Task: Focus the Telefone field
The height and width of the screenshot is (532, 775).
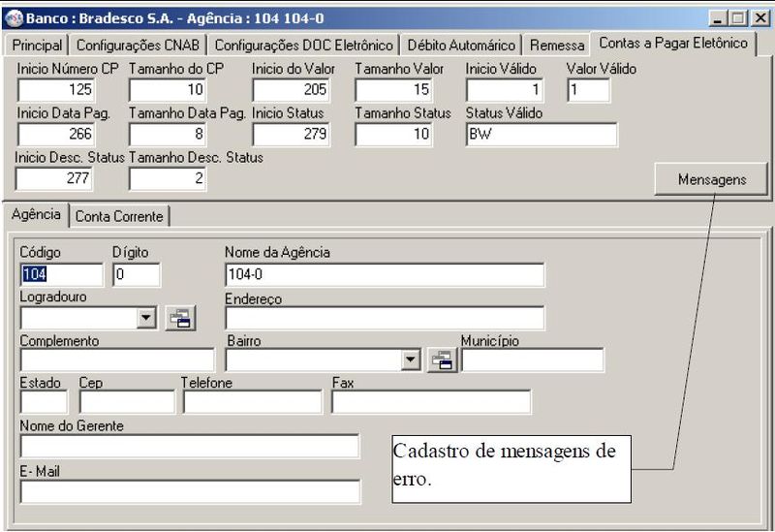Action: click(252, 401)
